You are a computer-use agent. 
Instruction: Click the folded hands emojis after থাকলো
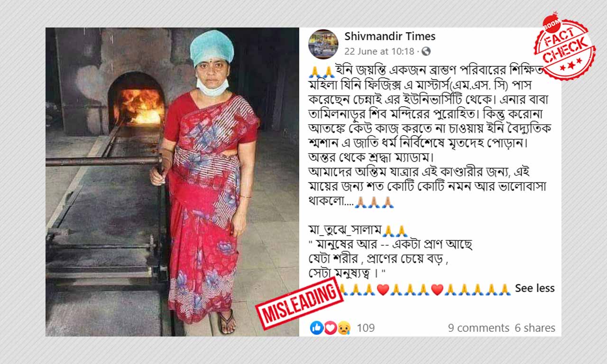374,202
